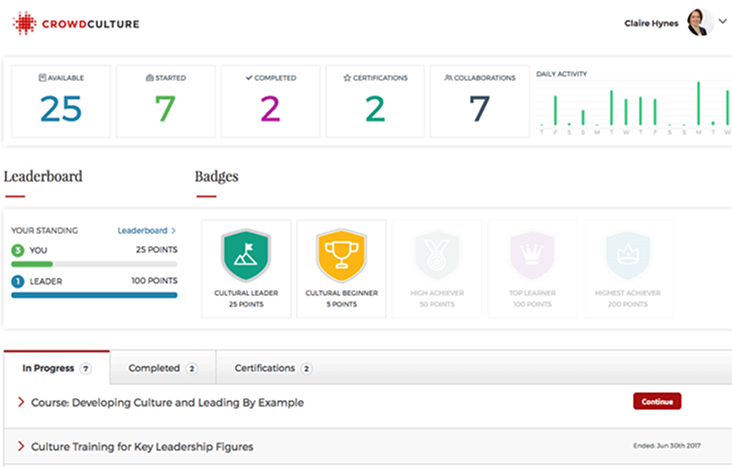Screen dimensions: 732x467
Task: Open Course: Developing Culture and Leading By Example
Action: click(168, 403)
